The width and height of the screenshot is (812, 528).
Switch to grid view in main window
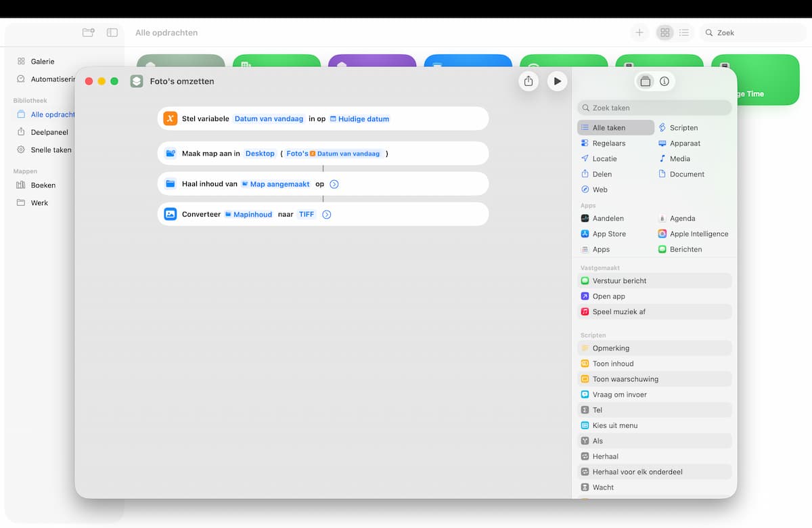point(665,32)
